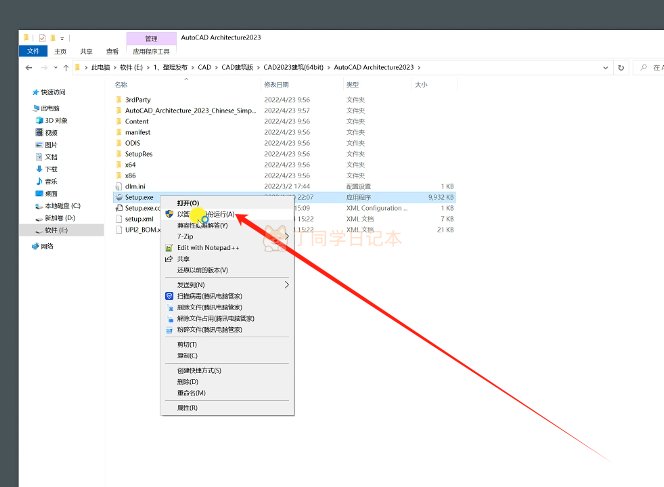This screenshot has height=487, width=664.
Task: Click the Setup.exe application file icon
Action: (x=119, y=198)
